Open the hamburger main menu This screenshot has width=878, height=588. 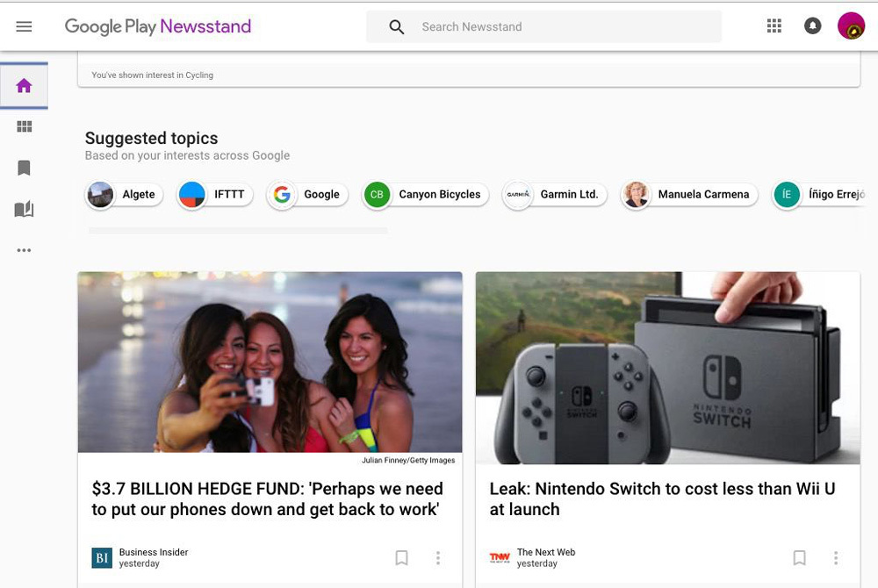24,26
